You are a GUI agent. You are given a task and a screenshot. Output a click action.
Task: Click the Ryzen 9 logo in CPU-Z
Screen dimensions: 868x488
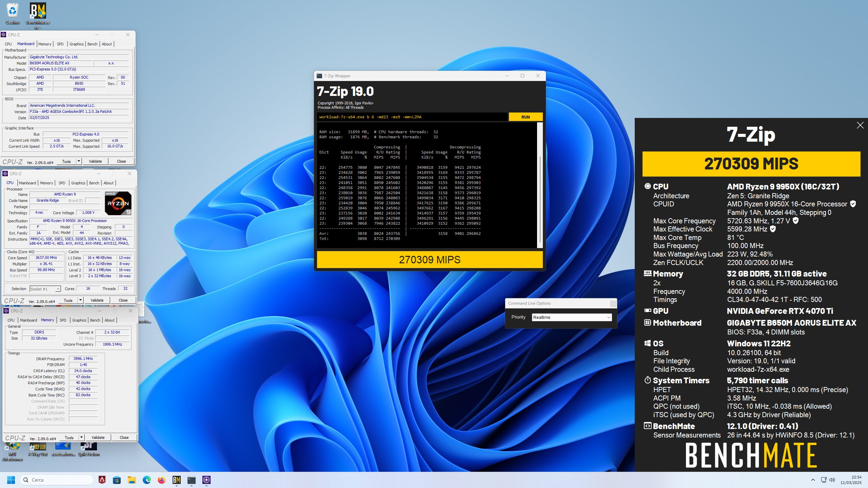118,203
